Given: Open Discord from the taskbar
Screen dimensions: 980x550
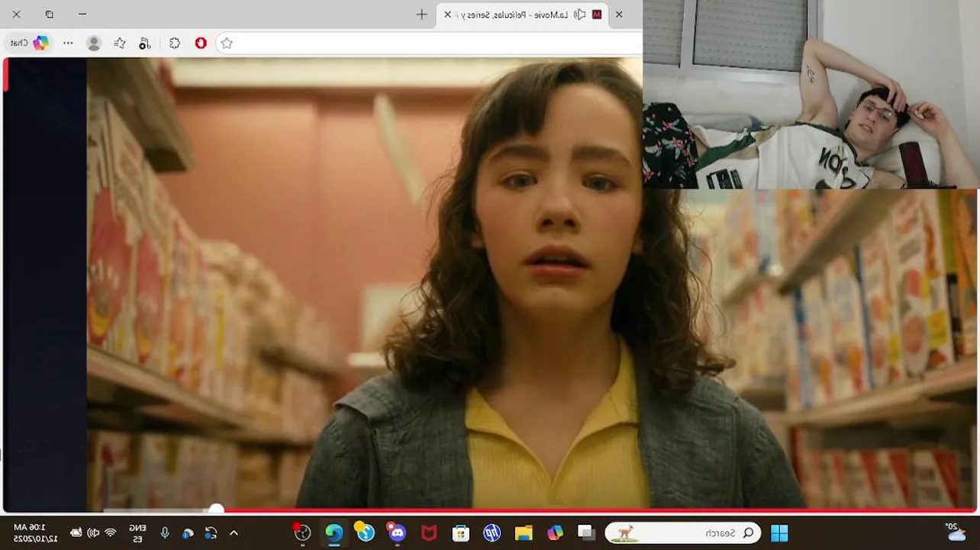Looking at the screenshot, I should (397, 532).
